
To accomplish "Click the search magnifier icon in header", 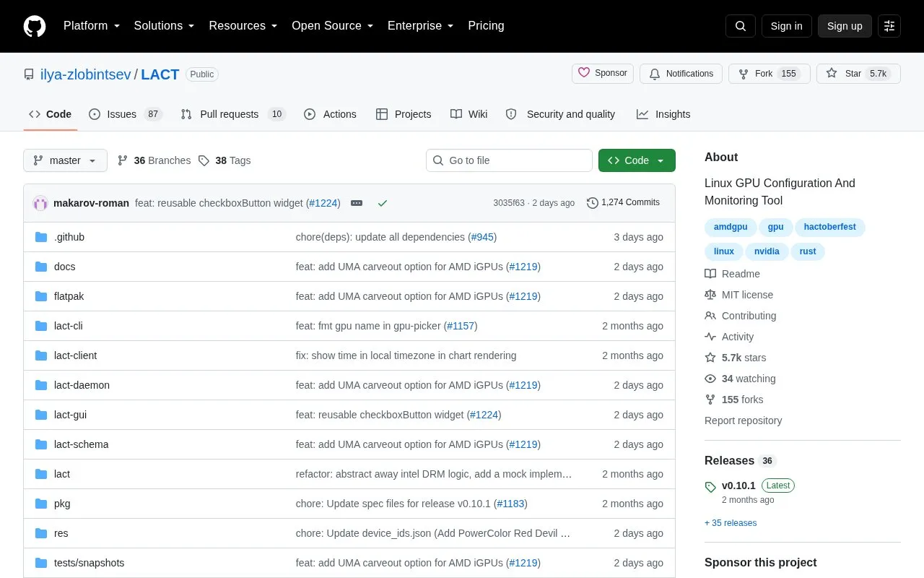I will (741, 26).
